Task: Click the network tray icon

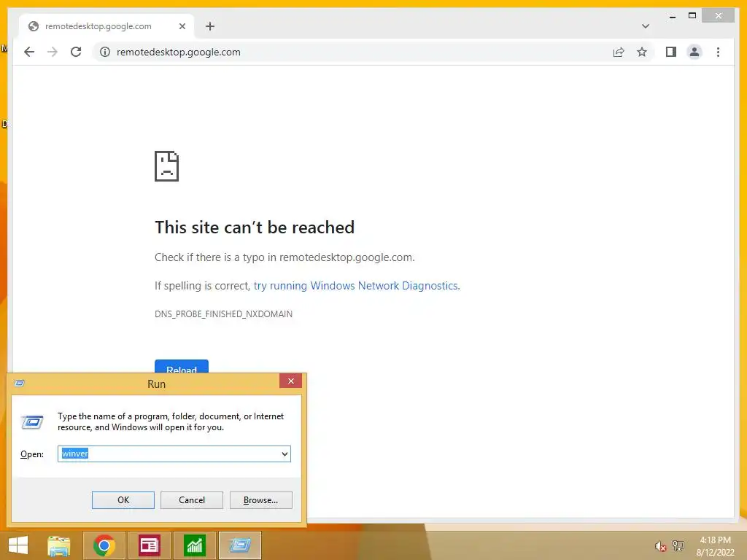Action: click(x=678, y=546)
